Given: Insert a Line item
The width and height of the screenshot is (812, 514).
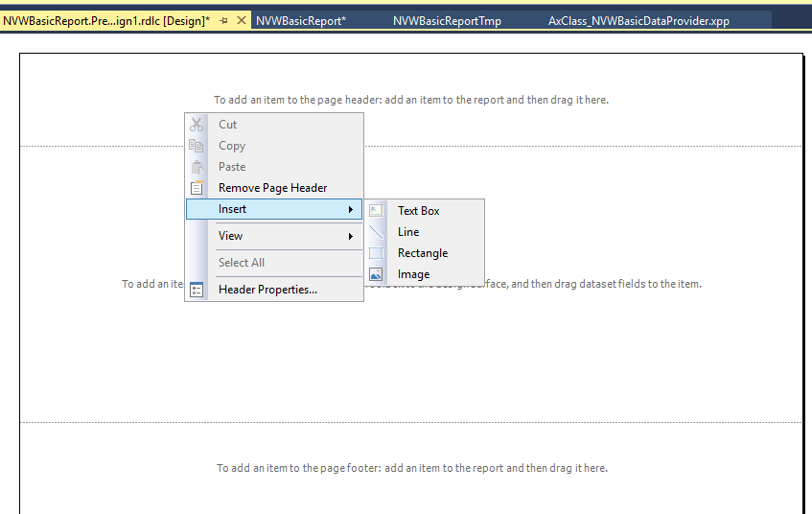Looking at the screenshot, I should [425, 232].
